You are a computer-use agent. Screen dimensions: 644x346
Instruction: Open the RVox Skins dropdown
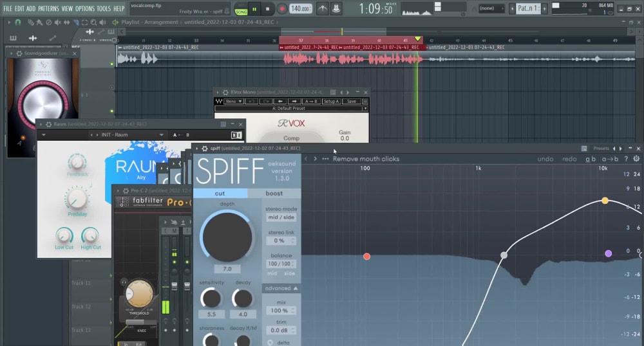click(234, 101)
